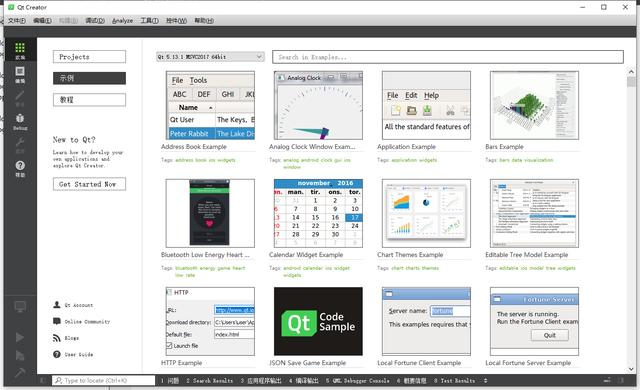Viewport: 640px width, 390px height.
Task: Click the visualization tag under Bars Example
Action: (x=539, y=160)
